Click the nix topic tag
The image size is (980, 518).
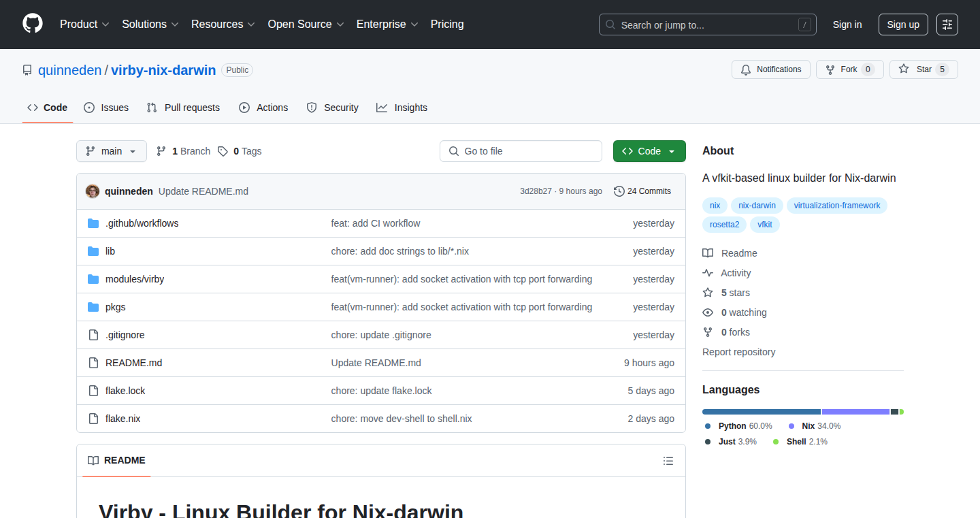coord(715,206)
